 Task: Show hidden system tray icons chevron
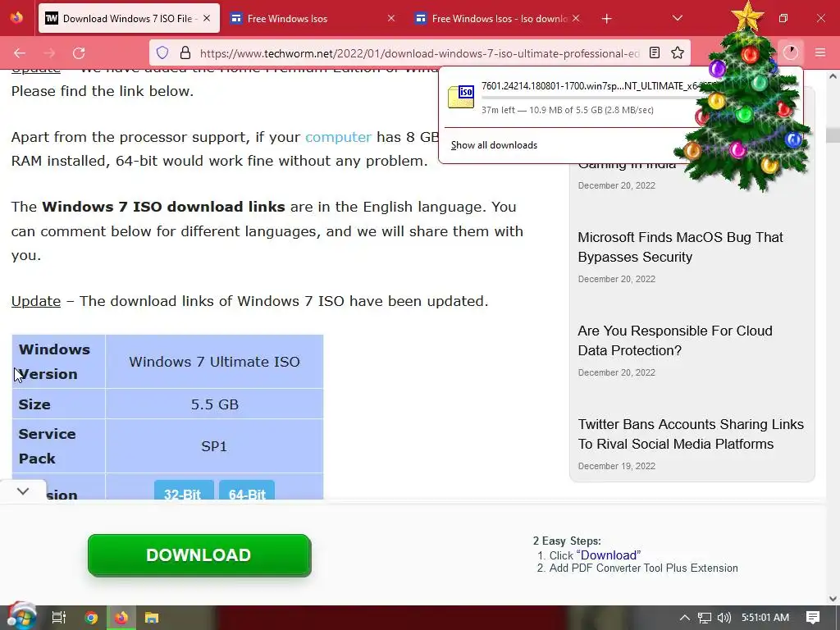(x=685, y=618)
